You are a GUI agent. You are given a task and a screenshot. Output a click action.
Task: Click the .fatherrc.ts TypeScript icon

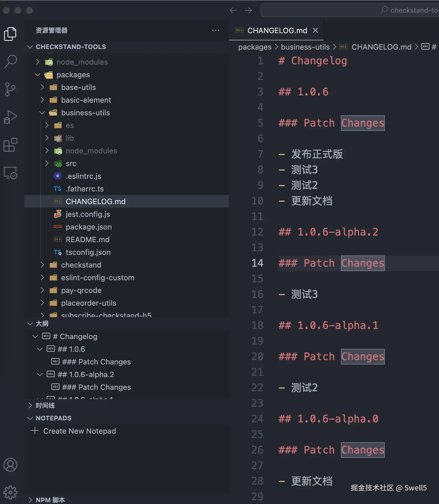[58, 189]
